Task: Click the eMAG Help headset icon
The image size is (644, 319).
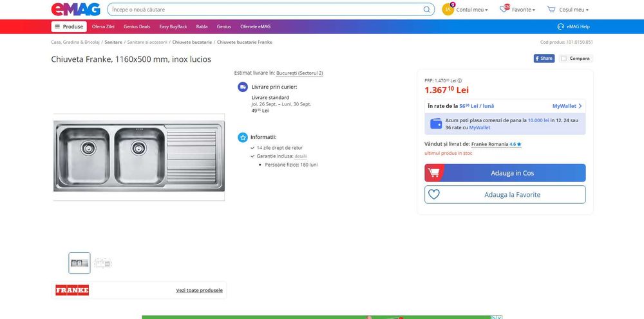Action: pyautogui.click(x=561, y=26)
